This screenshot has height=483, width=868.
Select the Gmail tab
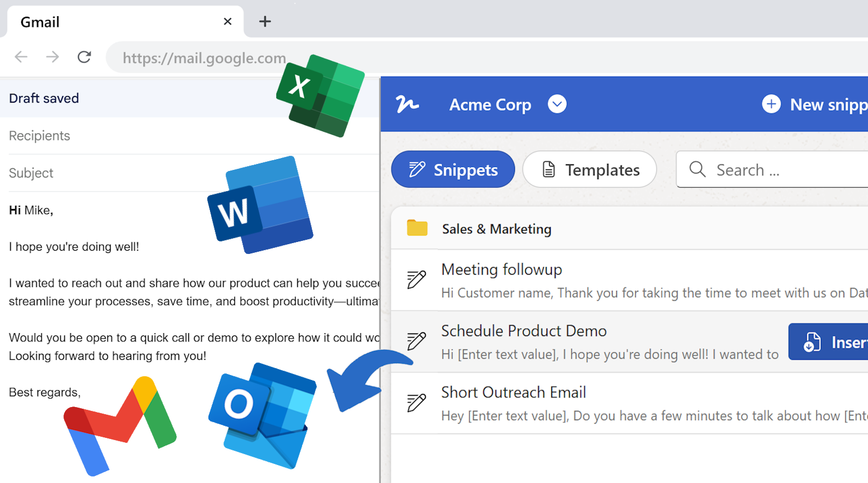[125, 22]
